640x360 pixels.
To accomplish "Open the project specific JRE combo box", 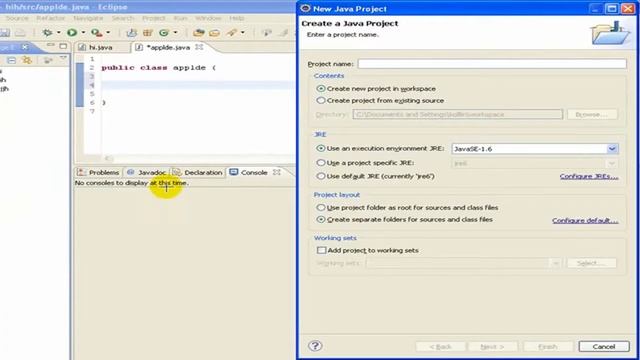I will point(535,163).
